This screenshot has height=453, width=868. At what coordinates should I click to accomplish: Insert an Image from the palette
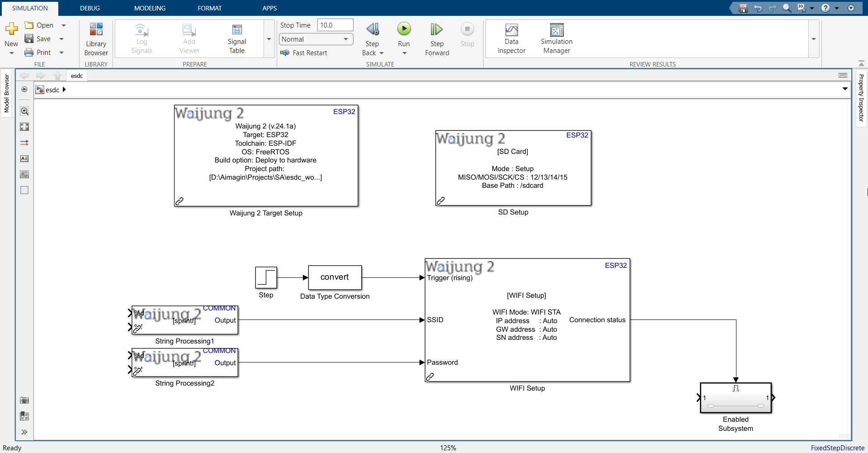tap(24, 174)
